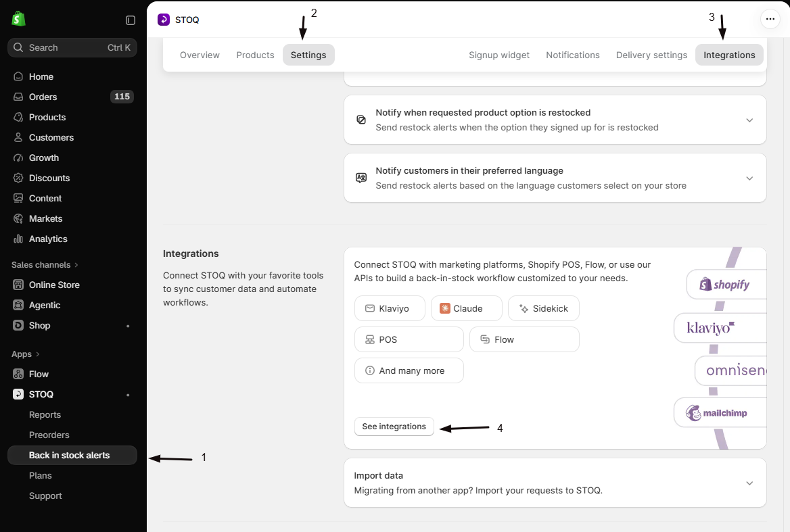Click the Markets globe icon
Viewport: 790px width, 532px height.
click(18, 218)
